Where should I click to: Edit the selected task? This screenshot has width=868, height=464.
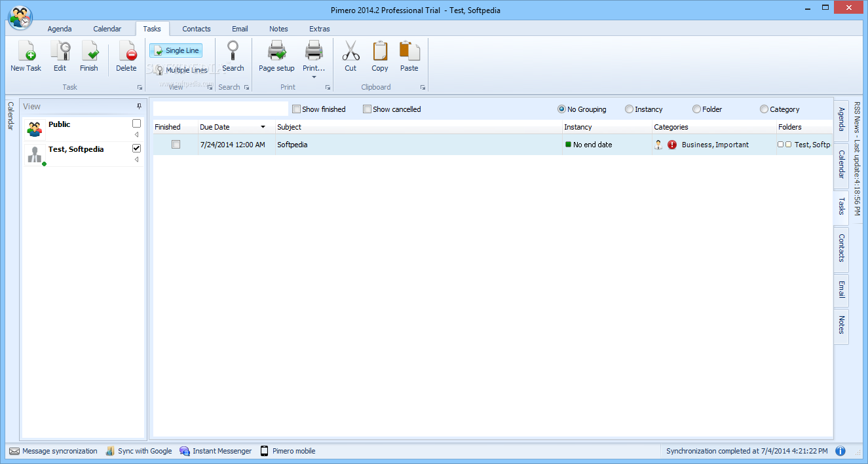(60, 56)
